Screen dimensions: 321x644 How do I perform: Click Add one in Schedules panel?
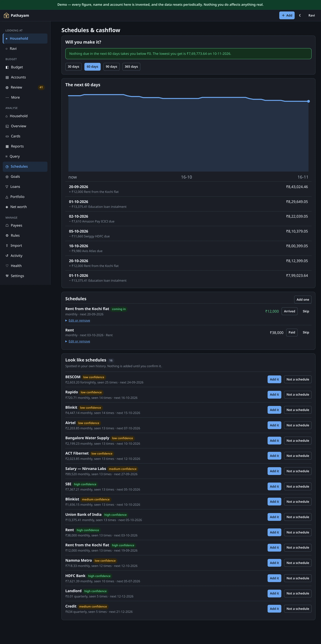[303, 300]
